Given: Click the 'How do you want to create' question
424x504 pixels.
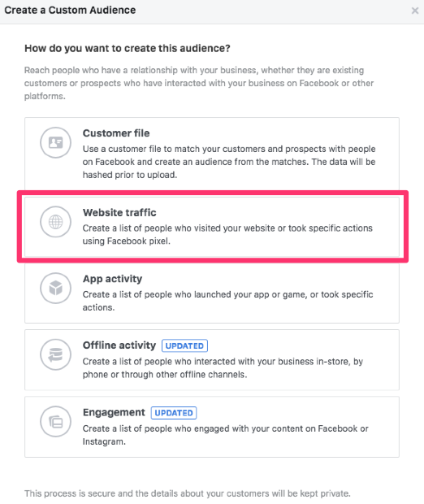Looking at the screenshot, I should (128, 48).
